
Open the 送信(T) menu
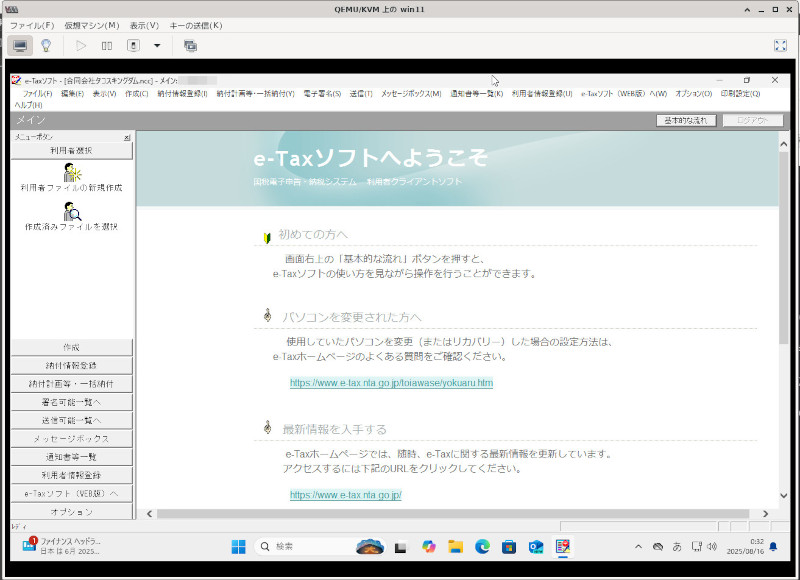pos(361,94)
